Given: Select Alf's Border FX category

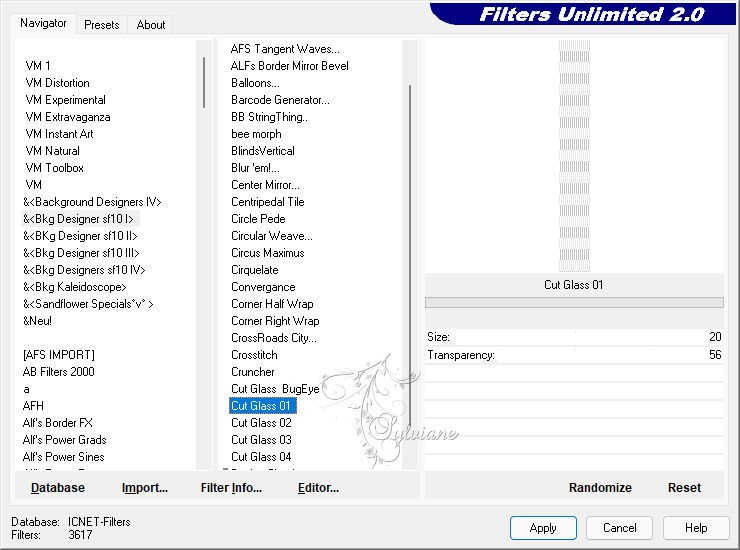Looking at the screenshot, I should tap(58, 423).
